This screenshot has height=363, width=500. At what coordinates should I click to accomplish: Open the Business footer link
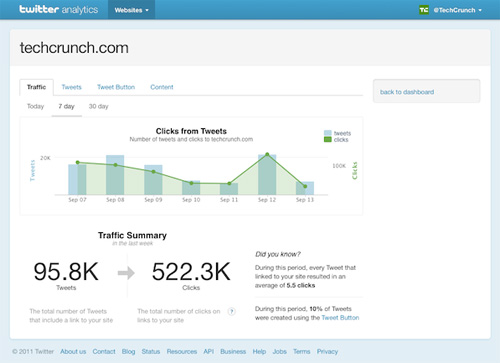(233, 351)
